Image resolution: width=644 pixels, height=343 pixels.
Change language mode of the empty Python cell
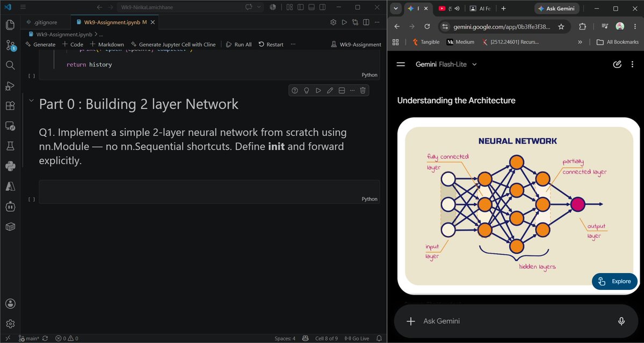pyautogui.click(x=369, y=199)
